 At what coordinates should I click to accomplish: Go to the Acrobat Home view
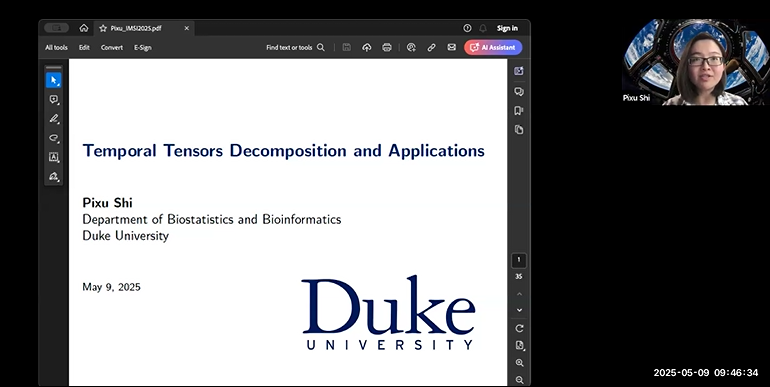point(84,28)
